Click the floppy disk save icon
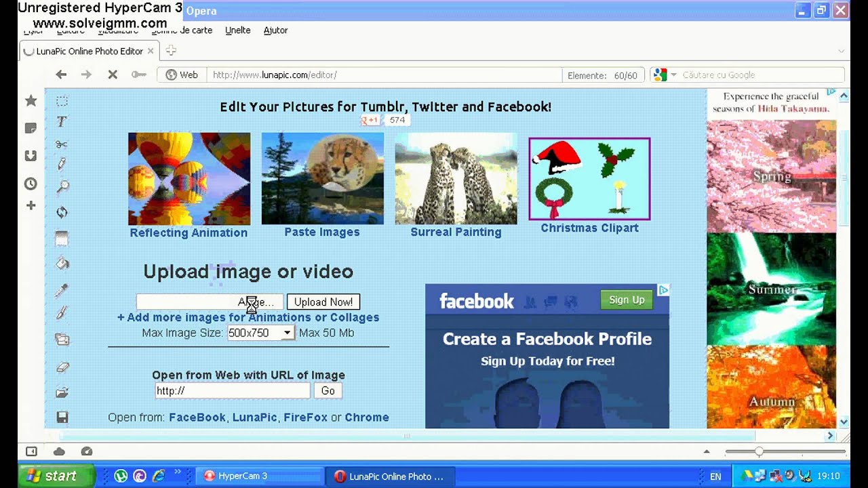This screenshot has height=488, width=868. coord(62,418)
